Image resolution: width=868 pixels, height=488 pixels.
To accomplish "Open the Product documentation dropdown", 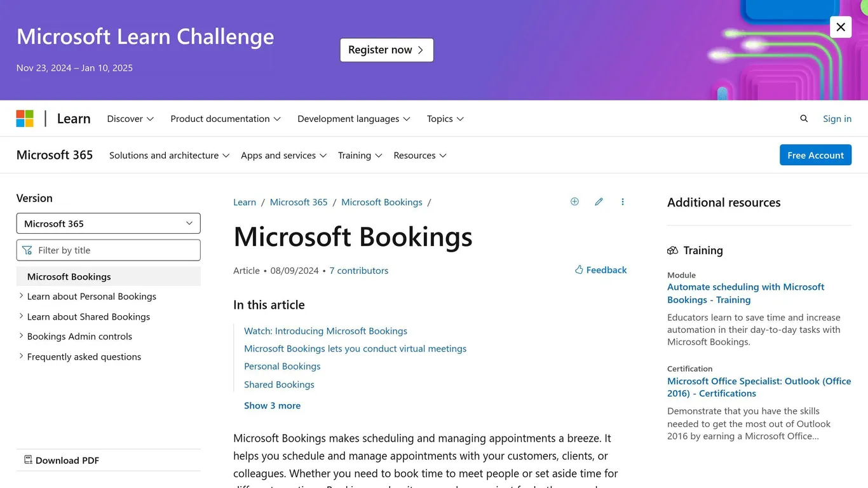I will coord(226,119).
